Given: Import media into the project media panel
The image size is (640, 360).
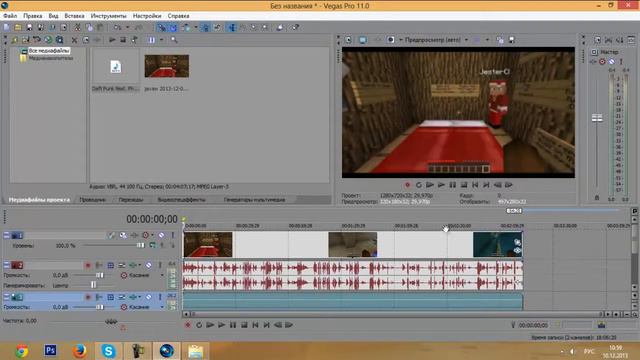Looking at the screenshot, I should pyautogui.click(x=14, y=40).
